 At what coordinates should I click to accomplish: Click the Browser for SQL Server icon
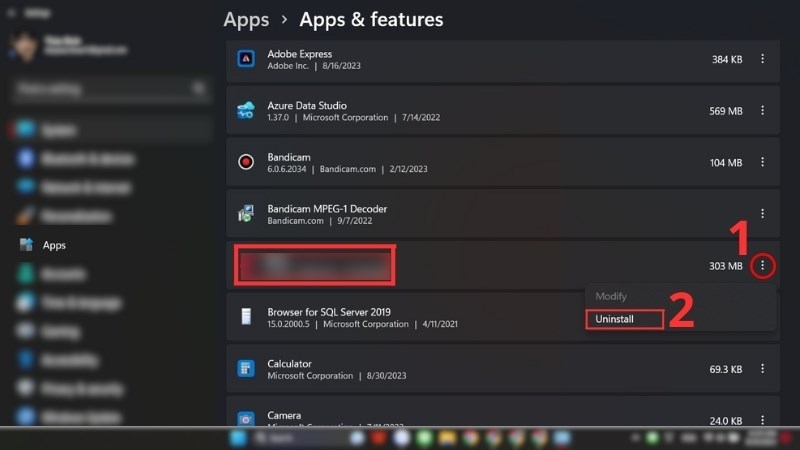pyautogui.click(x=245, y=317)
